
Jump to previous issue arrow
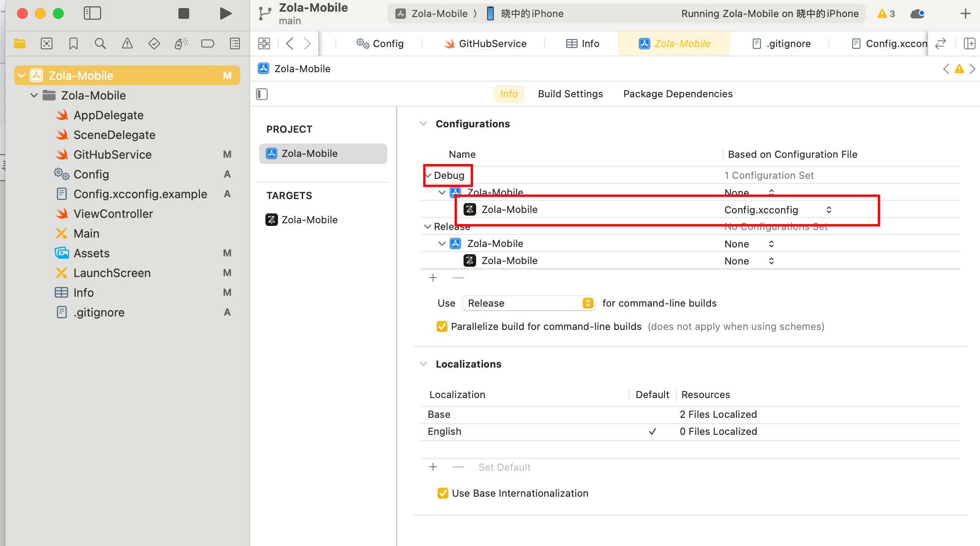point(946,69)
